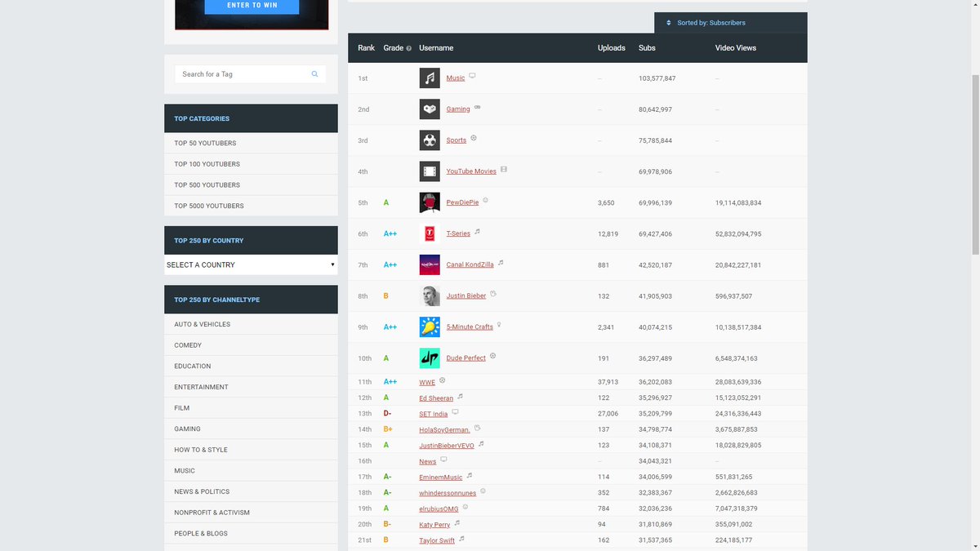This screenshot has width=980, height=551.
Task: Open PewDiePie's channel avatar thumbnail
Action: 430,202
